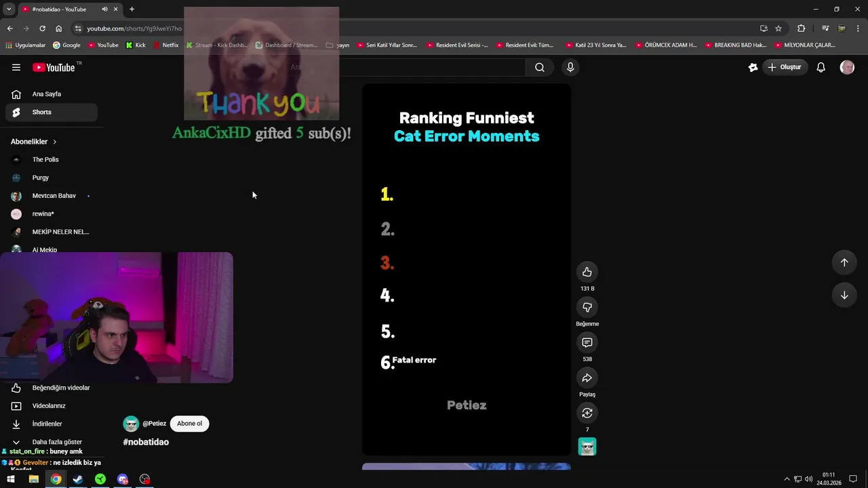Open MEKİP NELER NEL... channel
Viewport: 868px width, 488px height.
coord(52,232)
